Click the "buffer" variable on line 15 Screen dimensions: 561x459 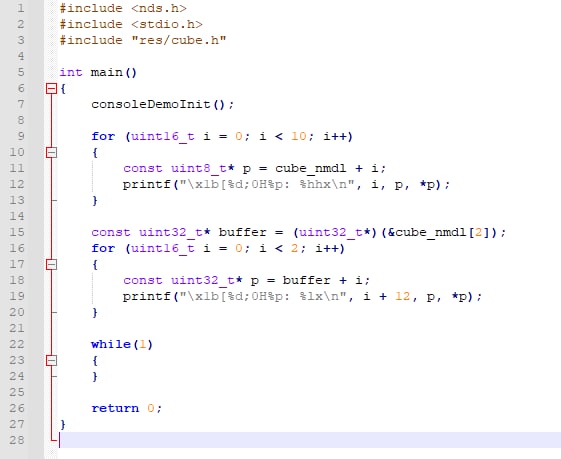coord(243,232)
